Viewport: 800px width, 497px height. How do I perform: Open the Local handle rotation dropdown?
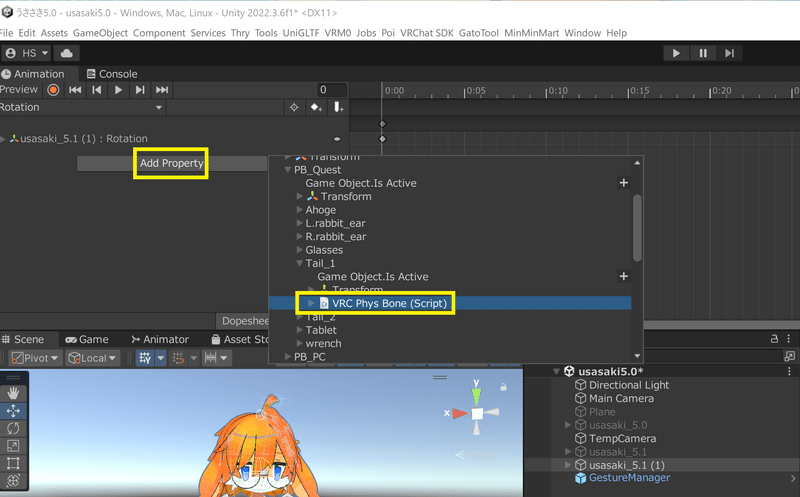[93, 358]
